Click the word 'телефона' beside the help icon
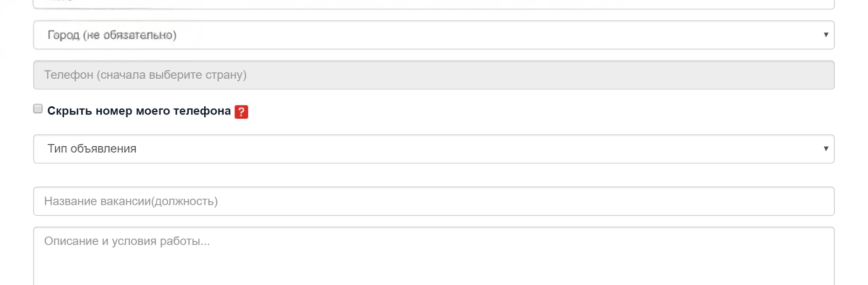The image size is (868, 285). pos(202,111)
